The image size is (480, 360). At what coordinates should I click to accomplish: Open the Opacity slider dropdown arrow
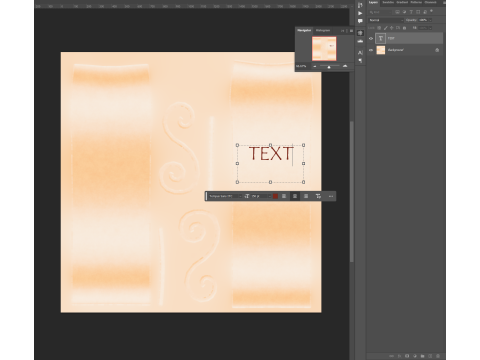[x=430, y=20]
